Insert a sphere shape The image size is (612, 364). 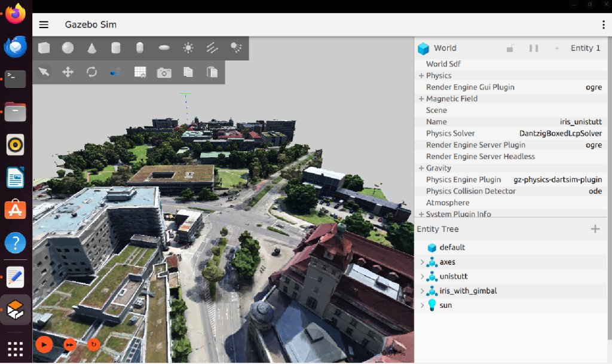pyautogui.click(x=68, y=48)
